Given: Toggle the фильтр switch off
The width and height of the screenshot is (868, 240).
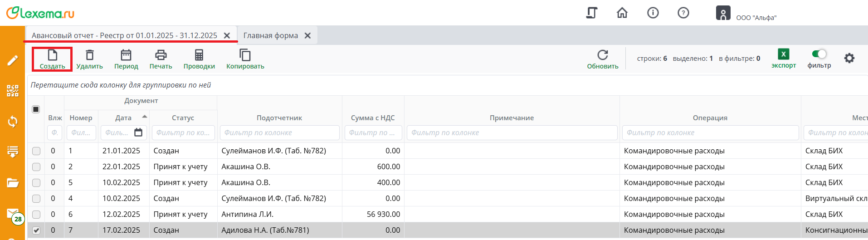Looking at the screenshot, I should 819,54.
